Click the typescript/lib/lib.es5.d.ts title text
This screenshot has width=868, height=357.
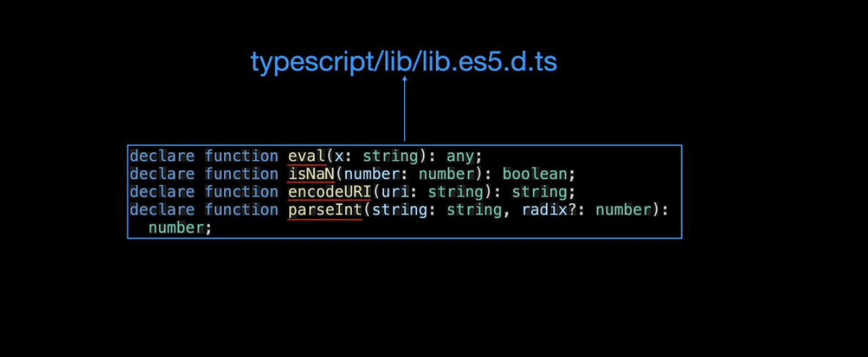(x=403, y=62)
